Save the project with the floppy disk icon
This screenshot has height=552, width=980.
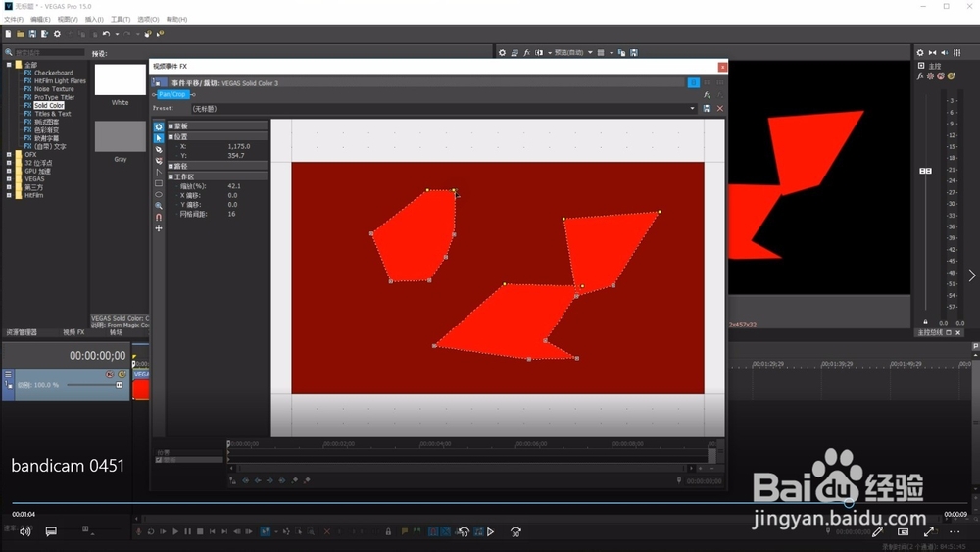(x=32, y=34)
